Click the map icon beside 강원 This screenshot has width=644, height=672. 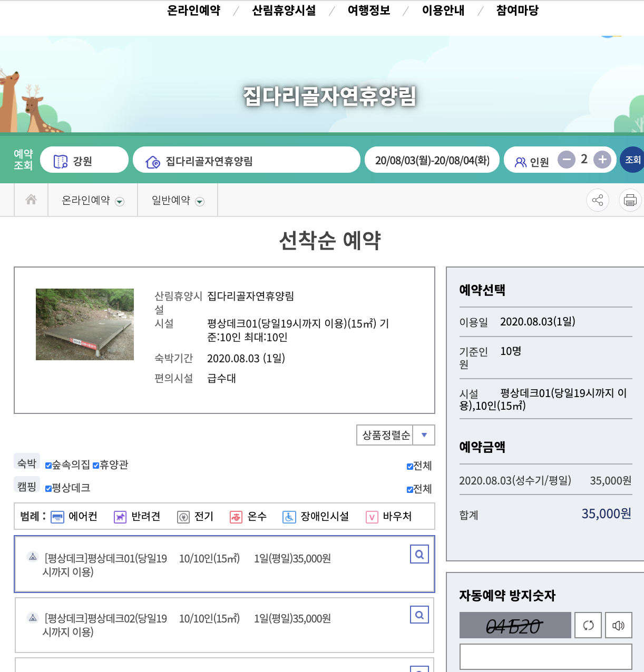(x=61, y=161)
